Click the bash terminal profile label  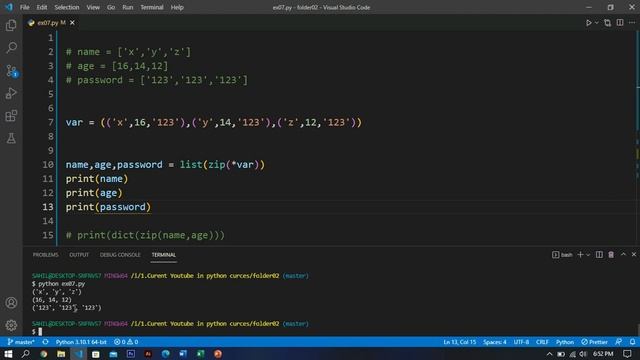pyautogui.click(x=562, y=255)
